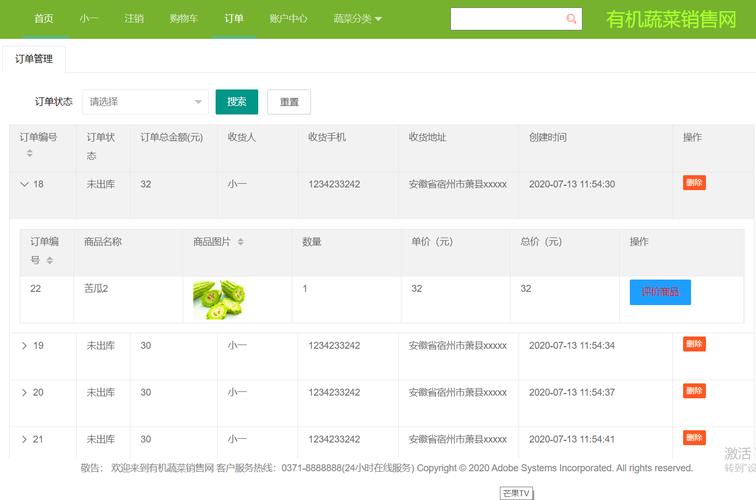Click the 芒果TV label at bottom
The width and height of the screenshot is (756, 500).
point(516,493)
